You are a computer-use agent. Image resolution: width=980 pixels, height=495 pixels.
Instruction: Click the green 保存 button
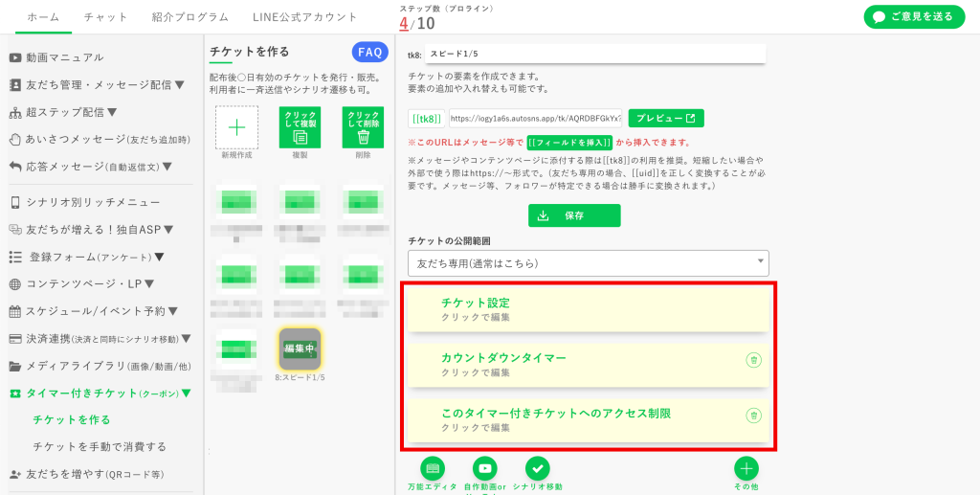[574, 215]
